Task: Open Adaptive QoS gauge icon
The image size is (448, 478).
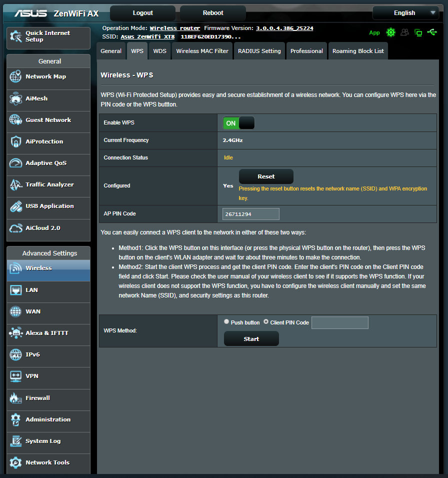Action: (x=15, y=163)
